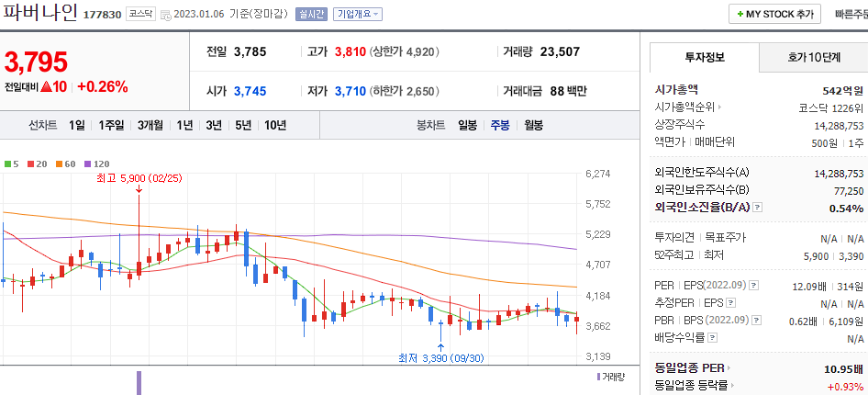The image size is (868, 395).
Task: Select the 1주일 line chart period
Action: pos(111,125)
